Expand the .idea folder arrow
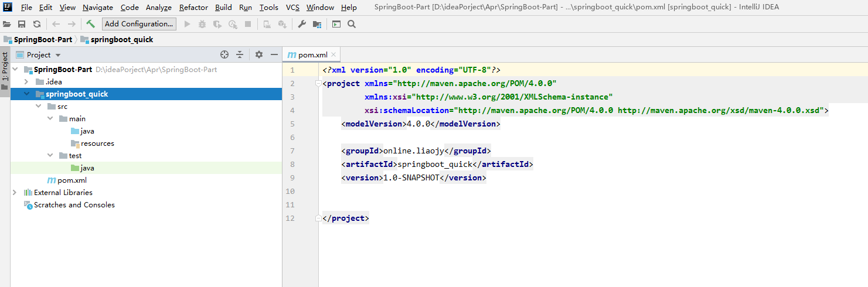This screenshot has width=868, height=287. pyautogui.click(x=27, y=82)
